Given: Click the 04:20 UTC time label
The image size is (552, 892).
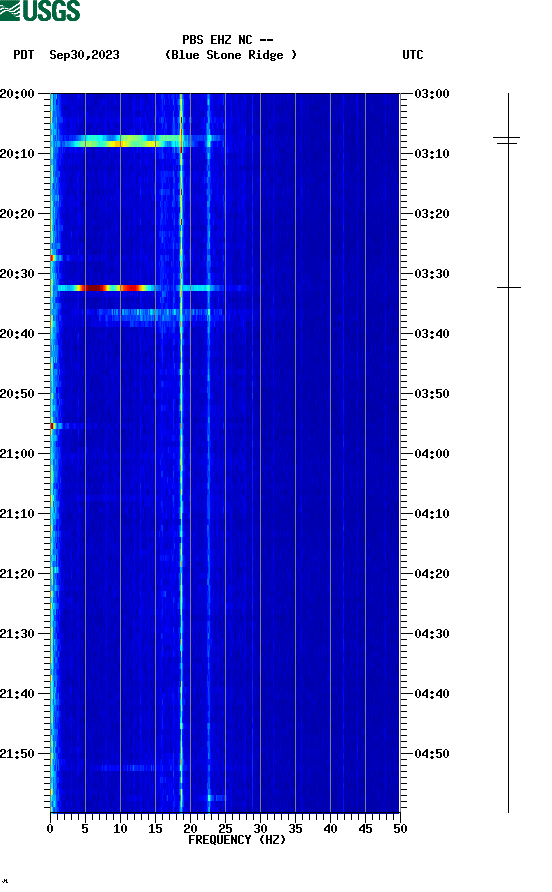Looking at the screenshot, I should click(432, 573).
